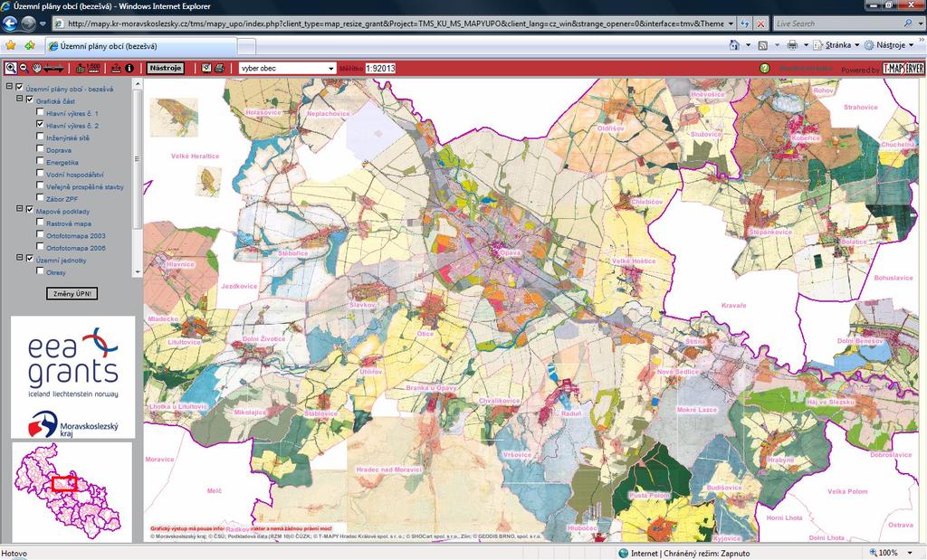927x560 pixels.
Task: Collapse the Grafická část group
Action: [19, 100]
